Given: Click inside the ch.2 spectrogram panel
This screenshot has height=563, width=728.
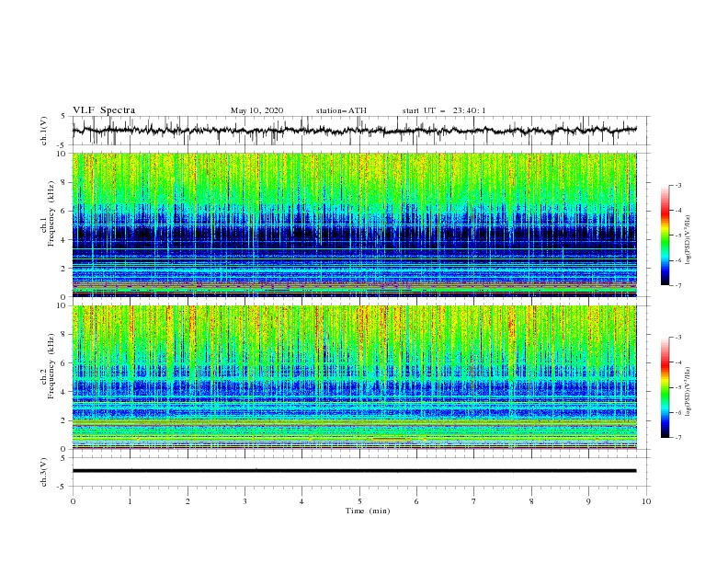Looking at the screenshot, I should point(354,377).
